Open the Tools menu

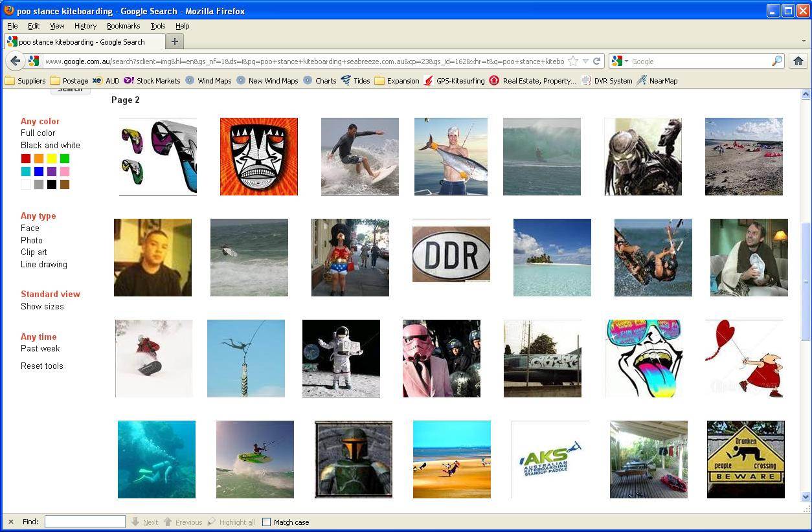(157, 26)
